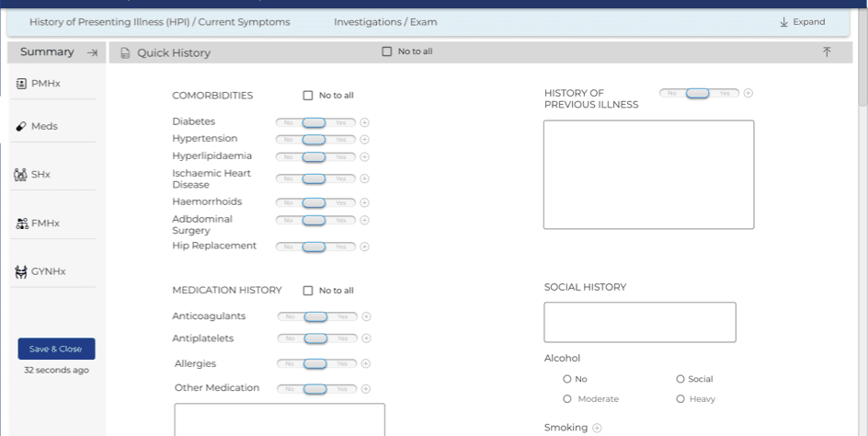Collapse Quick History with the up arrow
The height and width of the screenshot is (436, 868).
click(827, 52)
